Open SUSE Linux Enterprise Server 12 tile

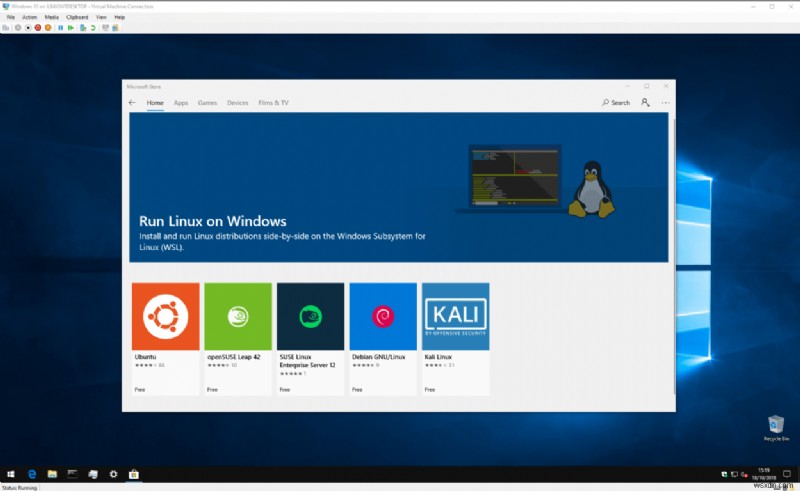[x=310, y=339]
